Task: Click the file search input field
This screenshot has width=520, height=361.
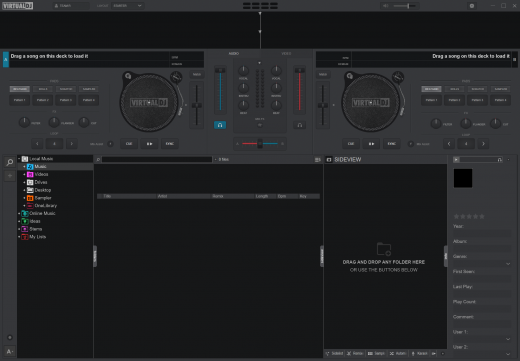Action: coord(157,160)
